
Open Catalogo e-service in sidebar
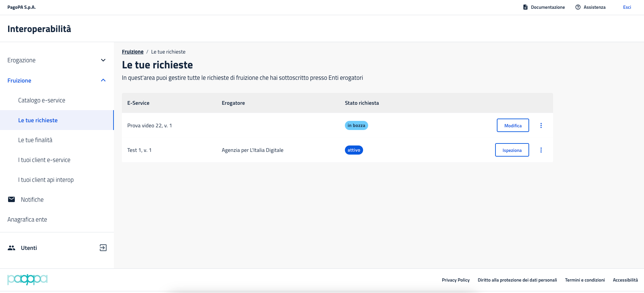pos(42,100)
